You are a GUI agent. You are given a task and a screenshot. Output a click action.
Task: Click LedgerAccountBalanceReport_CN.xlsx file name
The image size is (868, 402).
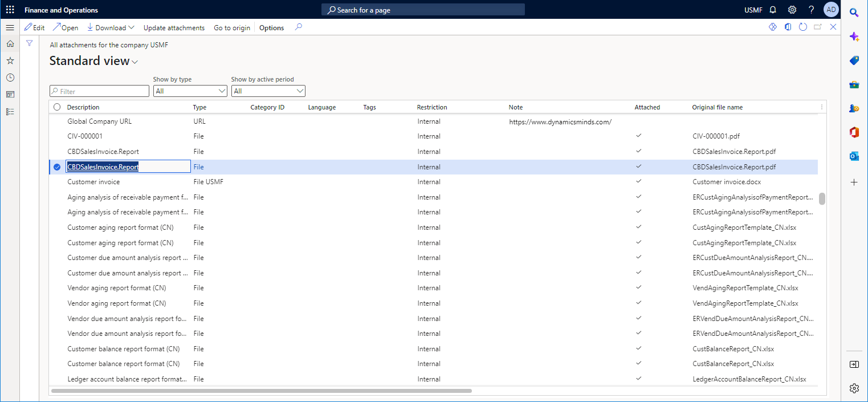point(749,379)
